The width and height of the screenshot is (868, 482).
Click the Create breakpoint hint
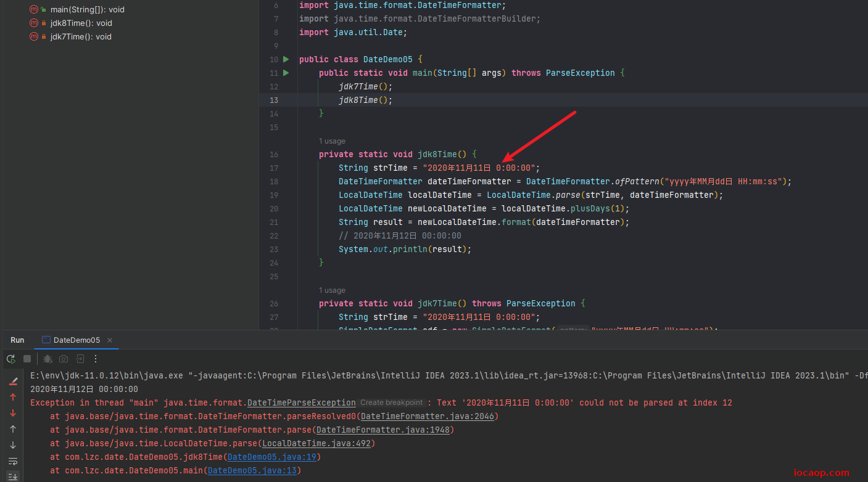tap(392, 402)
